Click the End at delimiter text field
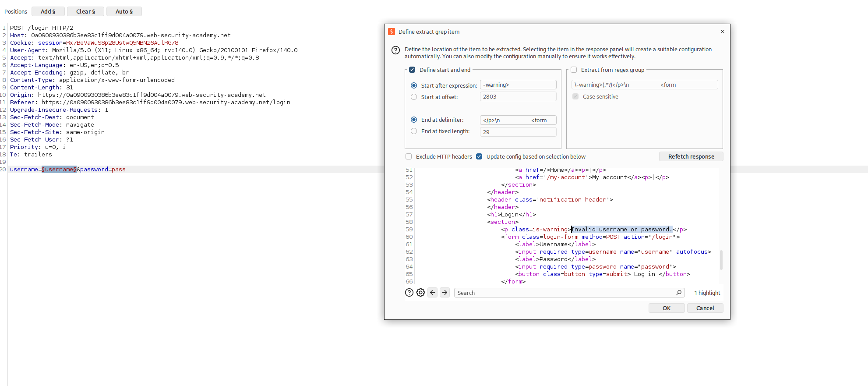 pos(518,120)
